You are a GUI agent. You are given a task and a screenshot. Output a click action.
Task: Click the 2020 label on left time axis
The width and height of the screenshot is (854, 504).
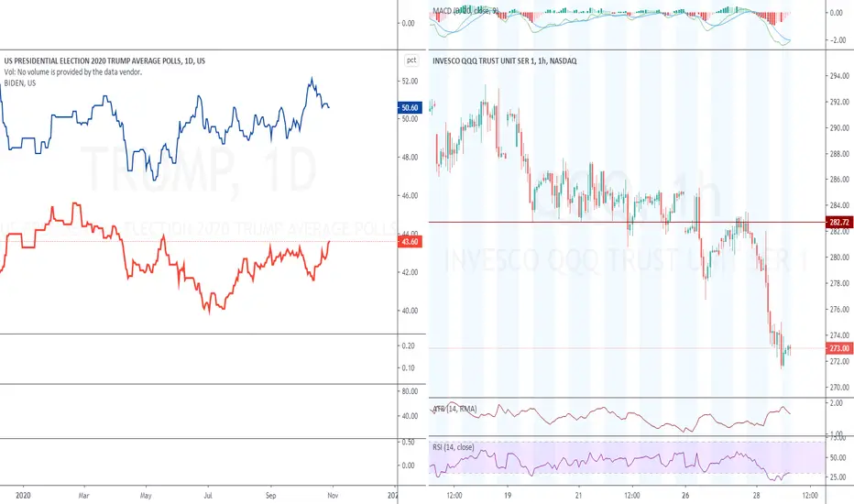point(23,495)
